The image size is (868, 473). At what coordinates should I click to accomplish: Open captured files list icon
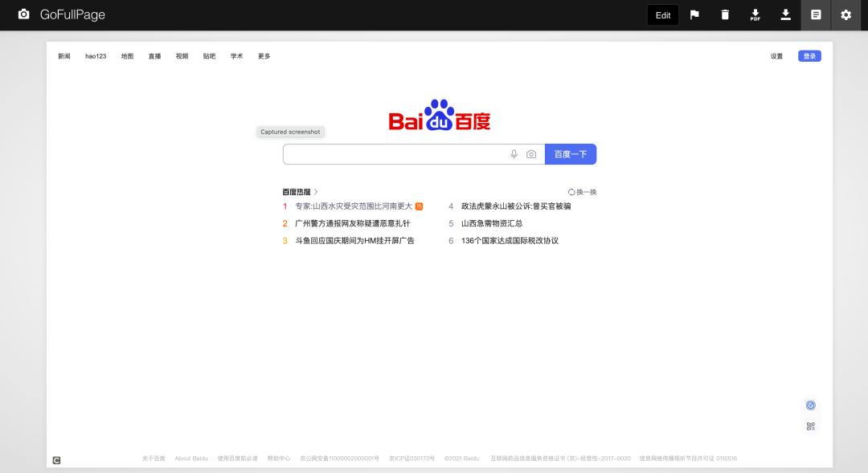click(816, 14)
